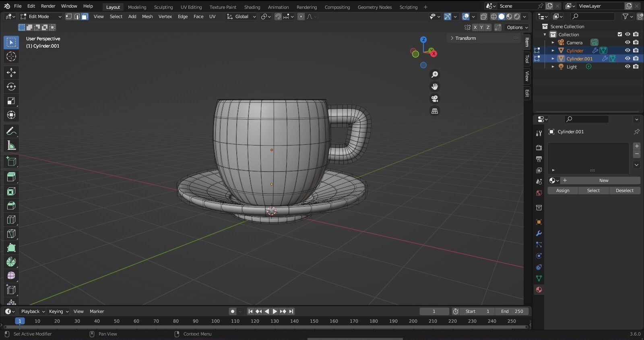Open the Options dropdown

point(517,27)
